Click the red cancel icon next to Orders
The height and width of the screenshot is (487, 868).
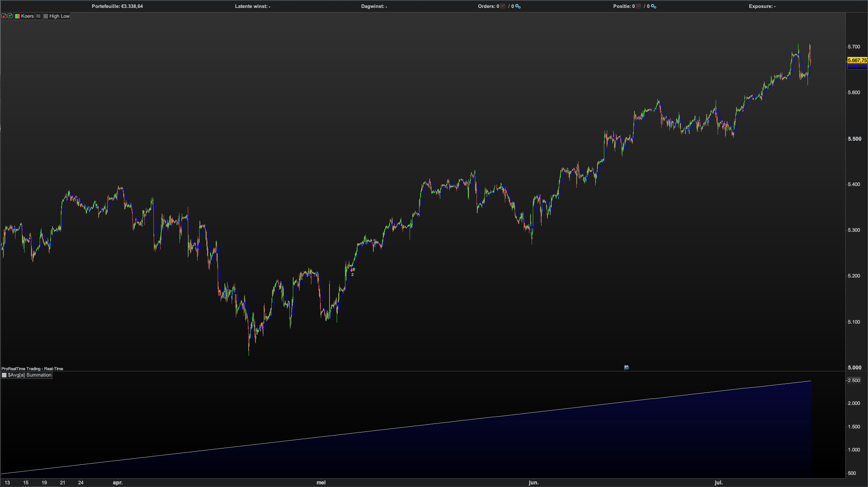(503, 6)
